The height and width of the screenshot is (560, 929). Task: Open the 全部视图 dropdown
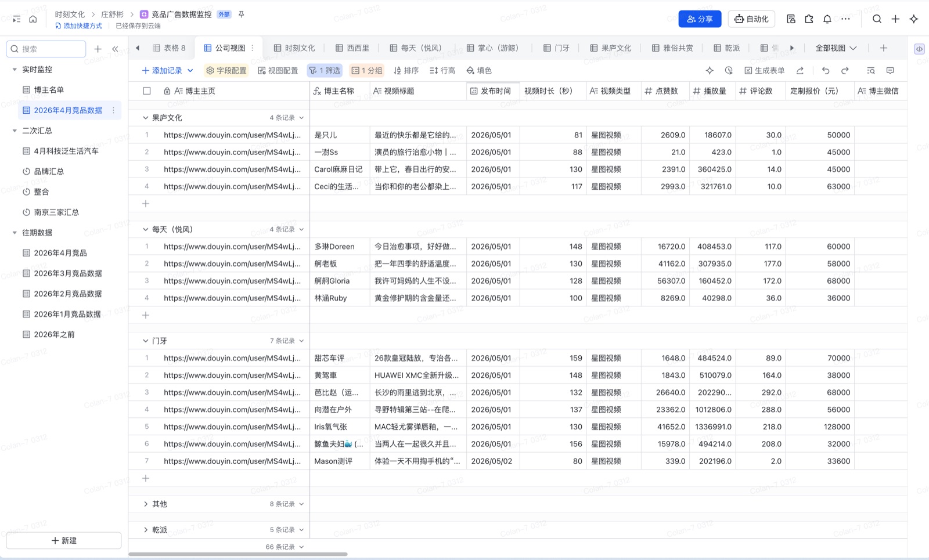tap(836, 48)
